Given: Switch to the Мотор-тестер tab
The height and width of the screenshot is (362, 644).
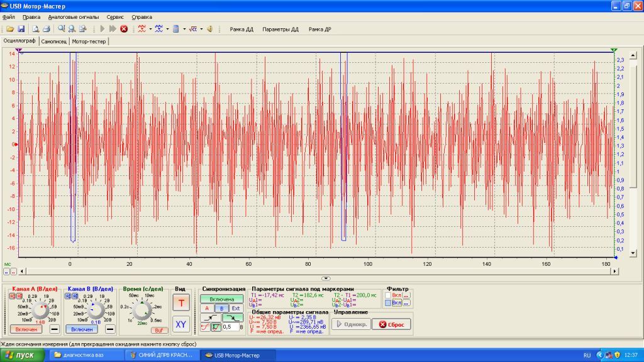Looking at the screenshot, I should point(89,41).
